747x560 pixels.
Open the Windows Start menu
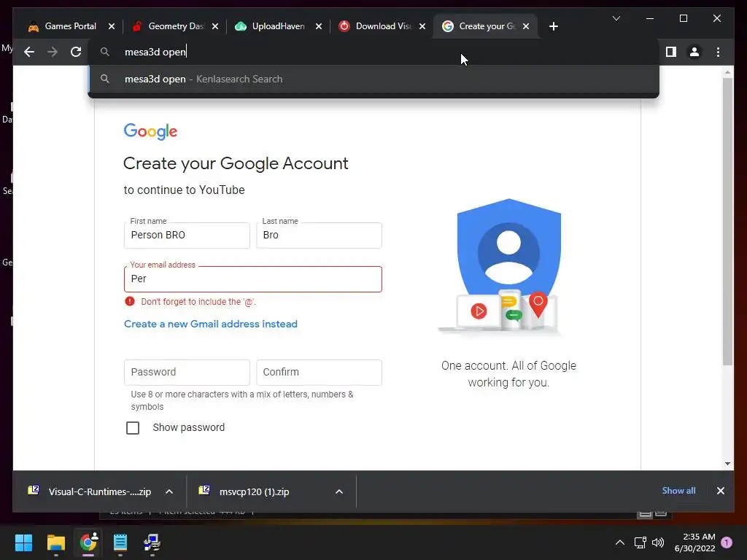pos(23,542)
